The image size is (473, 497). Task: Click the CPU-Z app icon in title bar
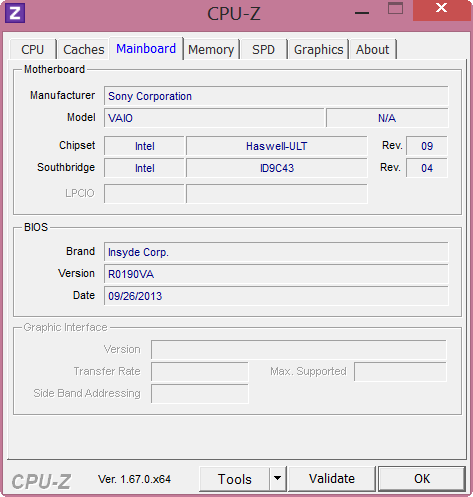(15, 13)
